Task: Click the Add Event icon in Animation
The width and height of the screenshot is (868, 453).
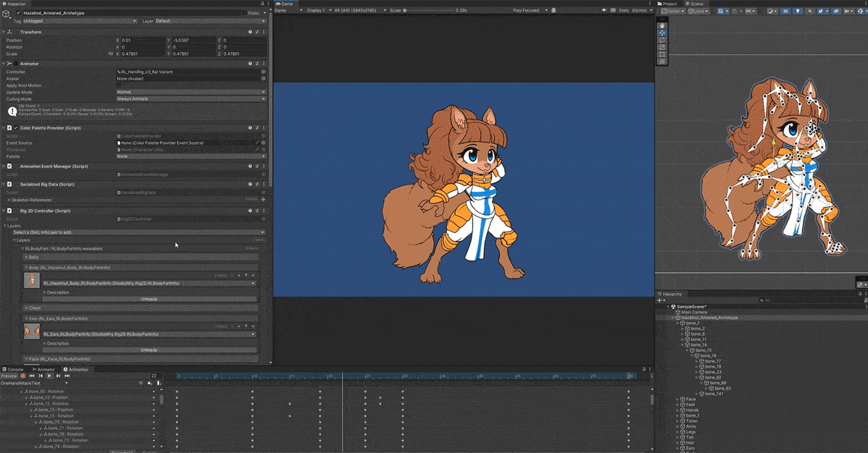Action: [158, 383]
